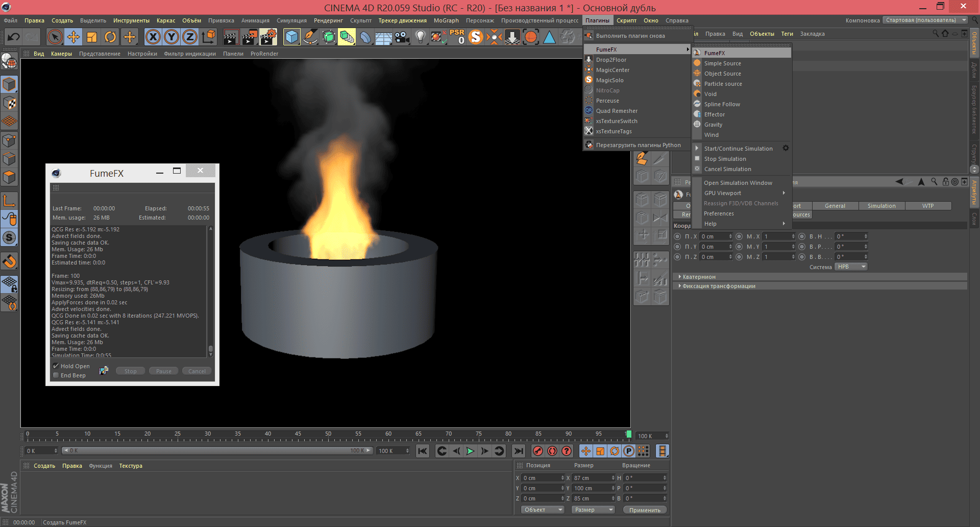This screenshot has width=980, height=527.
Task: Toggle the P.Y animation radio dot
Action: (677, 247)
